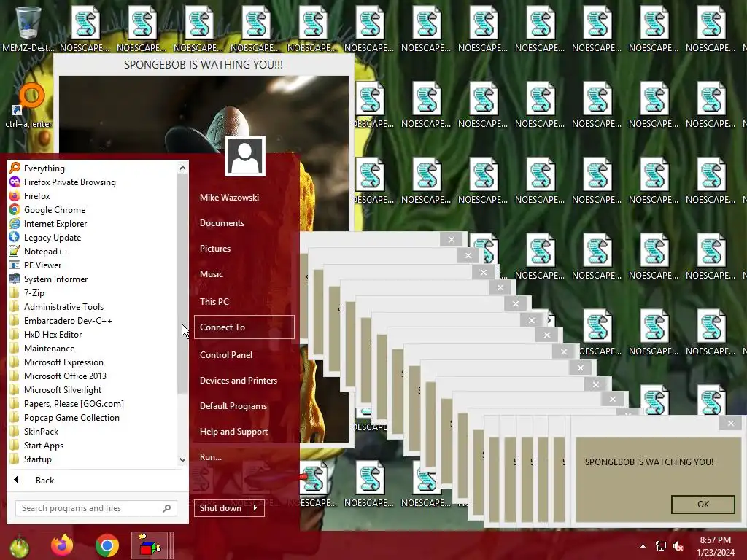This screenshot has width=747, height=560.
Task: Click the Start button on taskbar
Action: tap(19, 545)
